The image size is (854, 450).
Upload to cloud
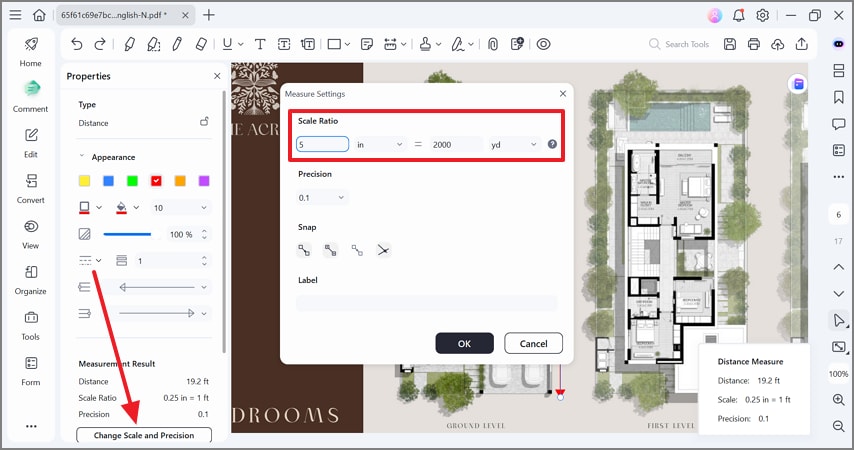(x=778, y=44)
